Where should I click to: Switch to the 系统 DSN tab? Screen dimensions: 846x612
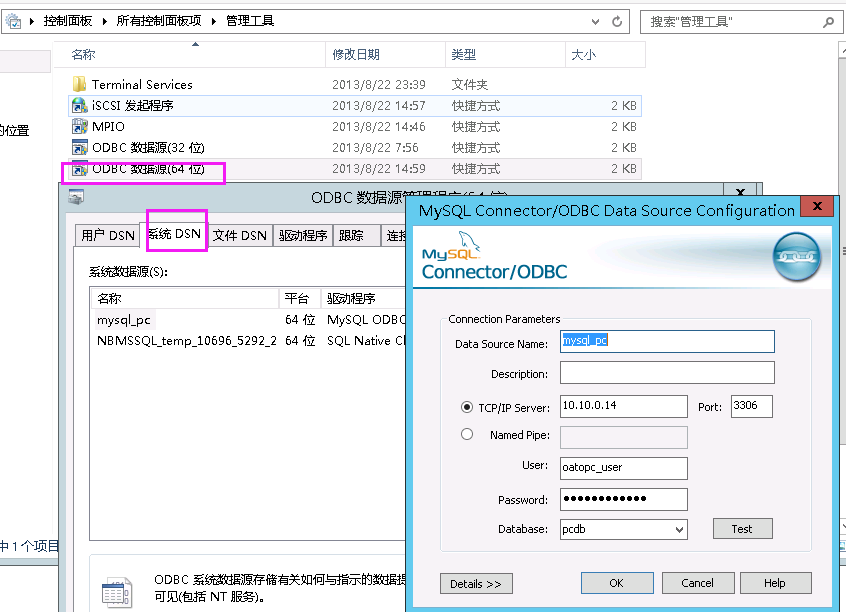click(x=174, y=234)
